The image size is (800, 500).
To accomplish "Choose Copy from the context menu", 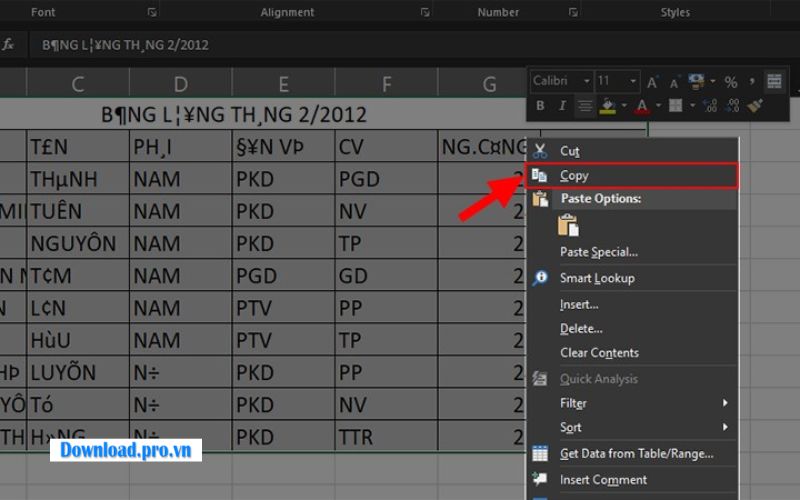I will click(632, 176).
